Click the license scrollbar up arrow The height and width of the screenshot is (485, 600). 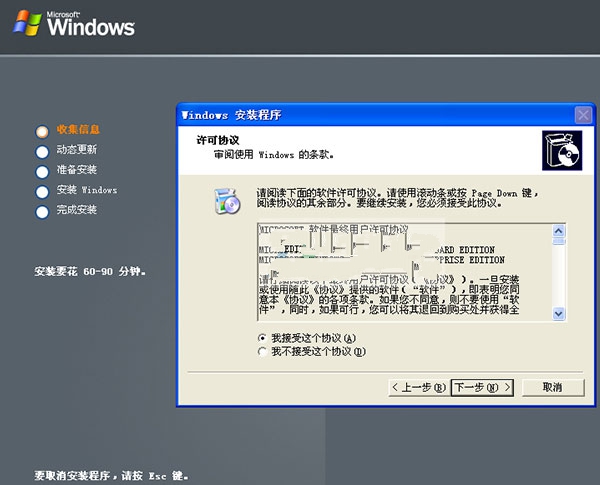[x=559, y=231]
